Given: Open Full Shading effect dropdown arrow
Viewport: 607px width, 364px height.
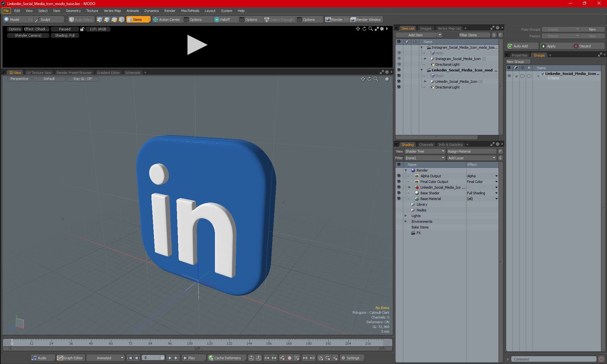Looking at the screenshot, I should 496,193.
